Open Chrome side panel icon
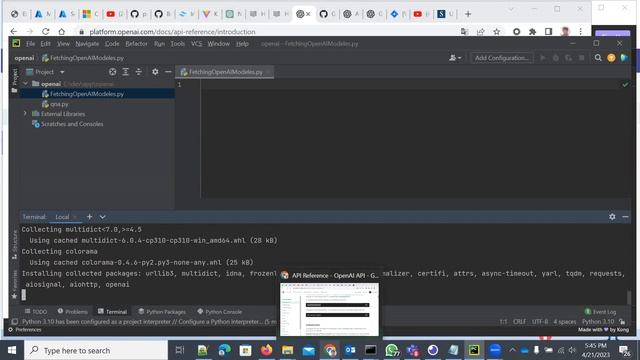Image resolution: width=640 pixels, height=360 pixels. pos(548,31)
